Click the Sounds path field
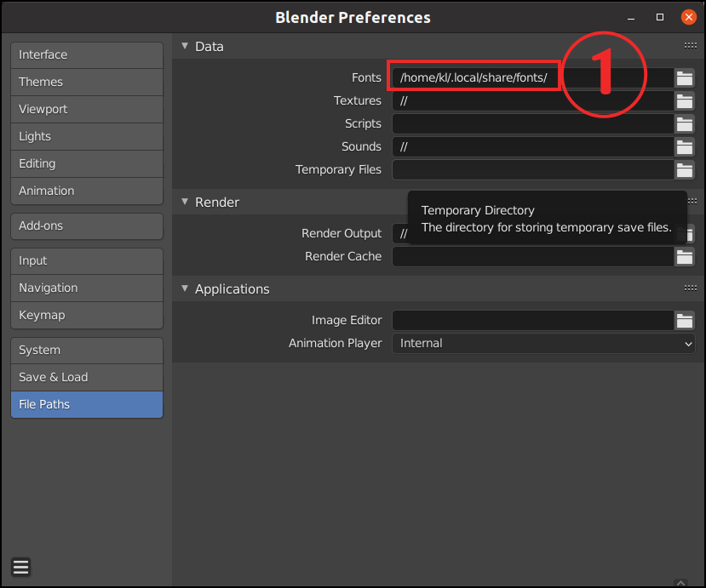 (x=533, y=147)
